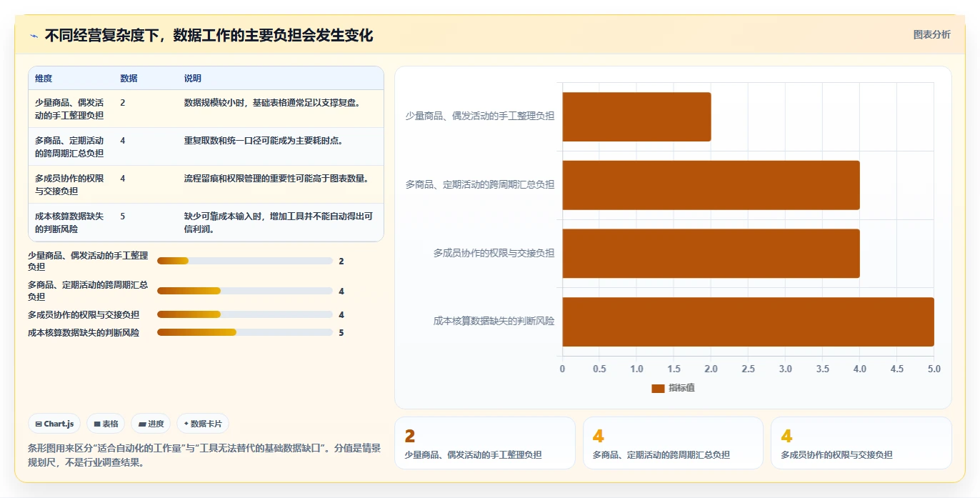Click the footnote text starting 条形图用来区分

pyautogui.click(x=204, y=455)
